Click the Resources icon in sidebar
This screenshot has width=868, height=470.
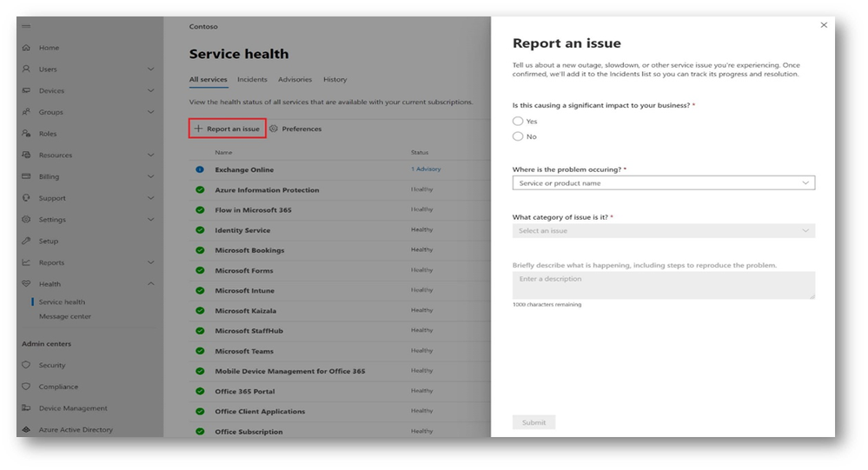click(26, 155)
